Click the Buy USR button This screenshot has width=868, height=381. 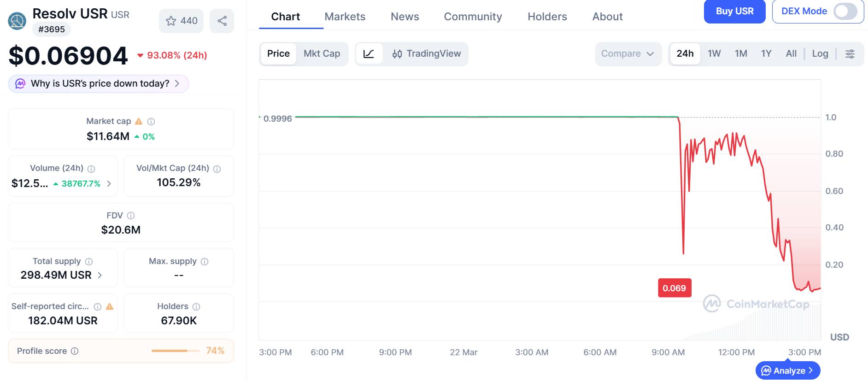click(x=735, y=11)
